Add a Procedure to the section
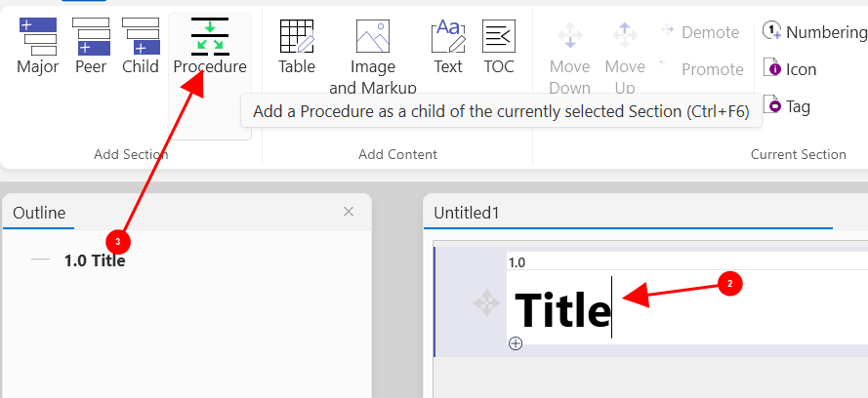The image size is (868, 398). pos(210,47)
